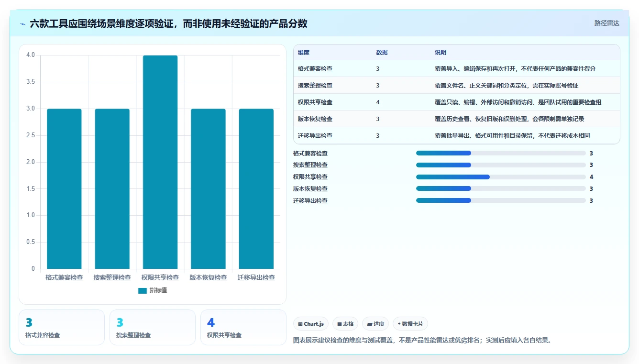Click the footnote starting 图表展示建议检查
Viewport: 639px width, 364px height.
click(x=422, y=341)
